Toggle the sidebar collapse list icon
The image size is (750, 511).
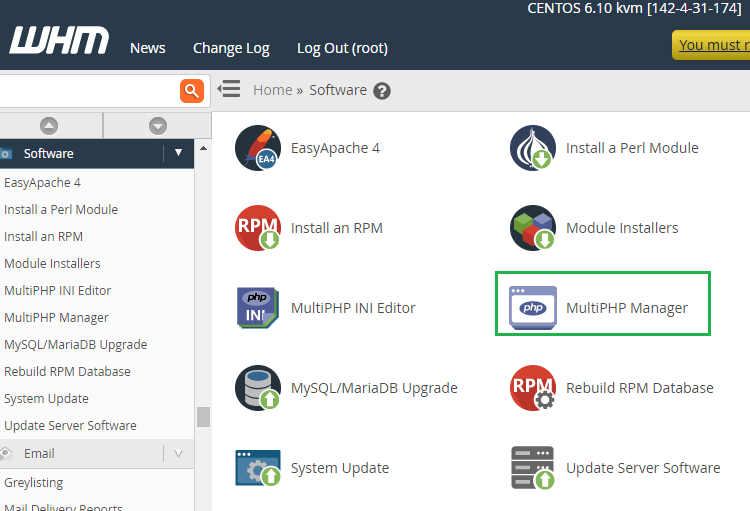click(229, 89)
